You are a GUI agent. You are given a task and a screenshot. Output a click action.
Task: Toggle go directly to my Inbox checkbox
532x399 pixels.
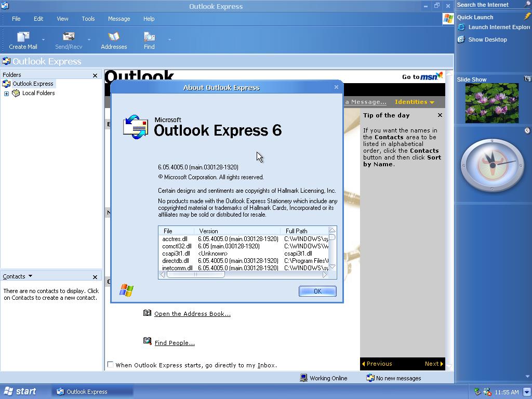110,364
